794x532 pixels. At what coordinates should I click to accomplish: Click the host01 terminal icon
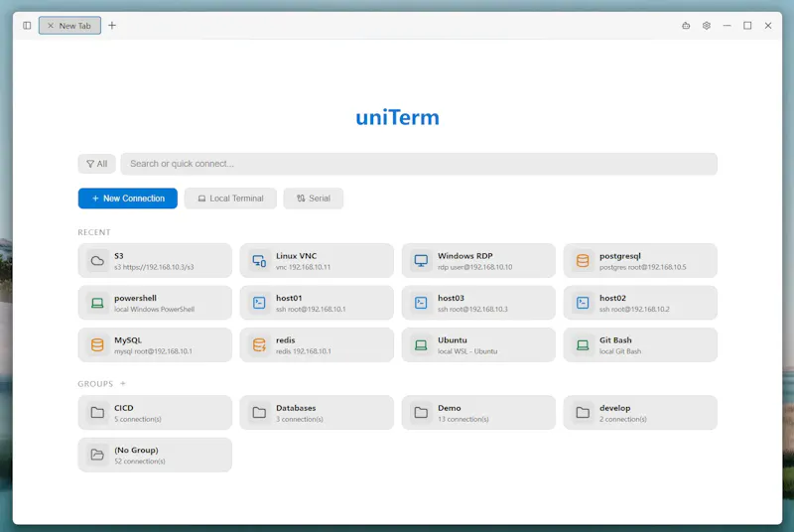(x=259, y=303)
